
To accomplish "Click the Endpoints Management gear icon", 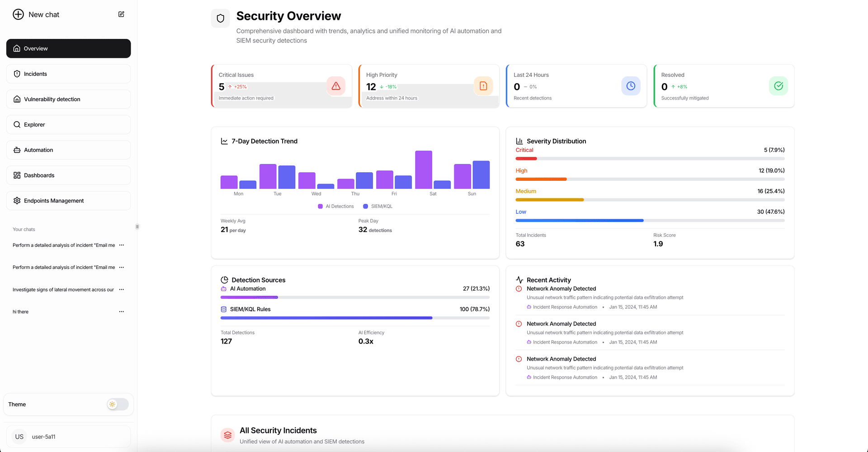I will click(x=17, y=200).
